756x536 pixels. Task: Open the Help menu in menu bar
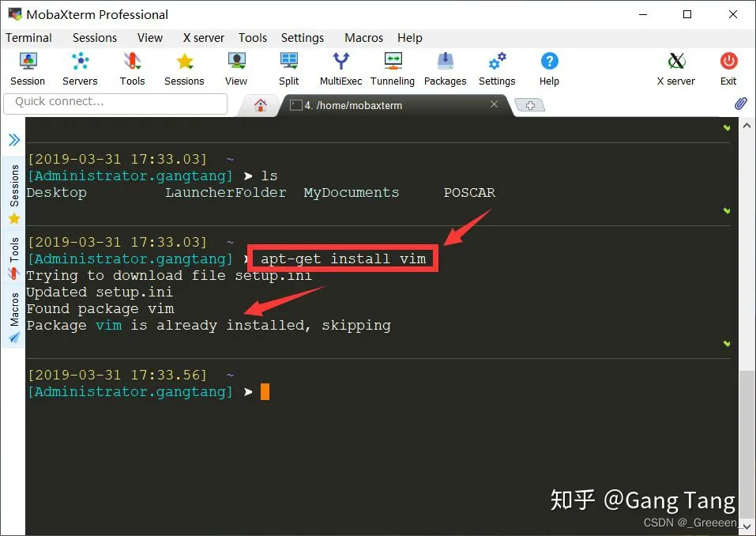(410, 38)
